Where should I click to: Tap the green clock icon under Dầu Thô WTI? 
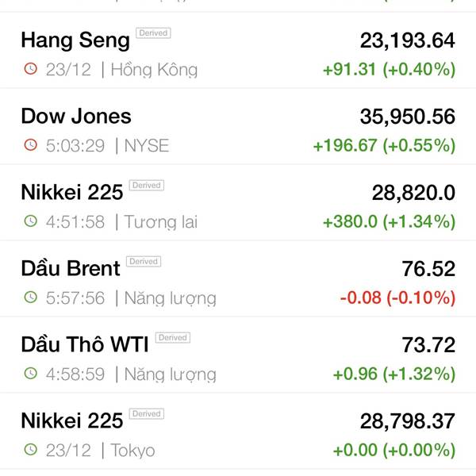click(31, 374)
